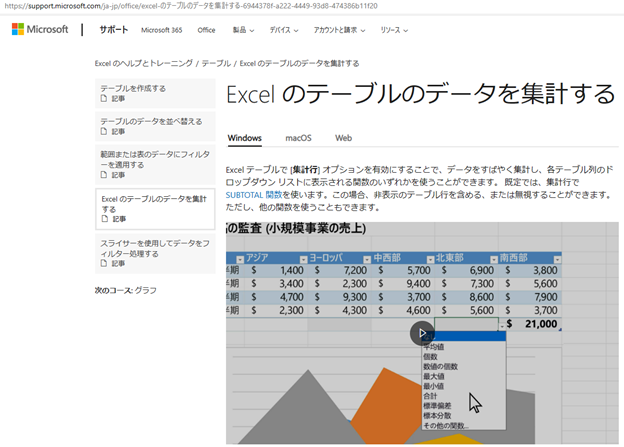Screen dimensions: 624x447
Task: Open the Office nav link
Action: coord(206,30)
